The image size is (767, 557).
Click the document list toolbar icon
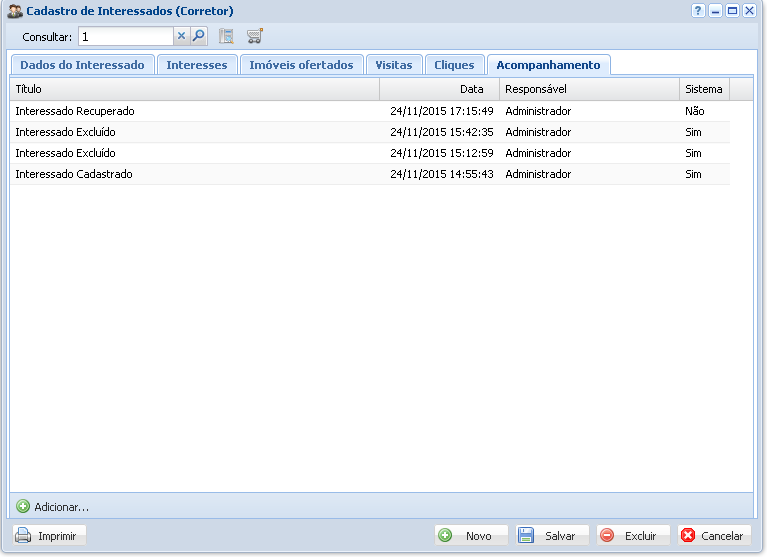click(226, 36)
